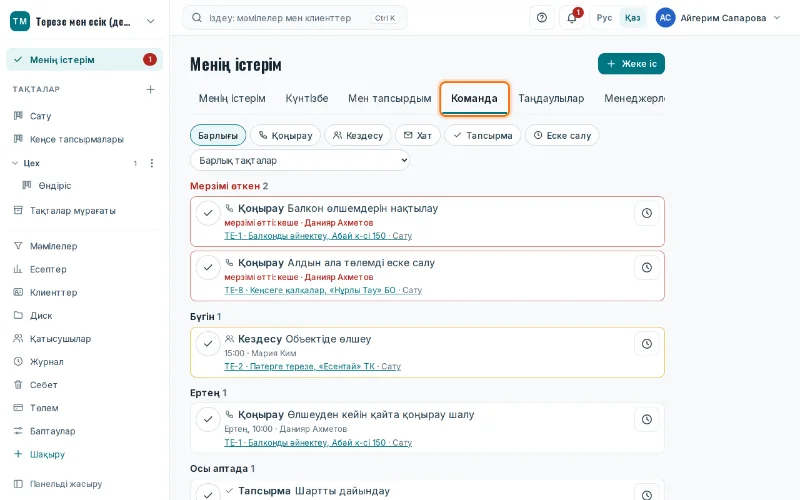This screenshot has height=500, width=800.
Task: Switch language to Қаз
Action: [632, 18]
